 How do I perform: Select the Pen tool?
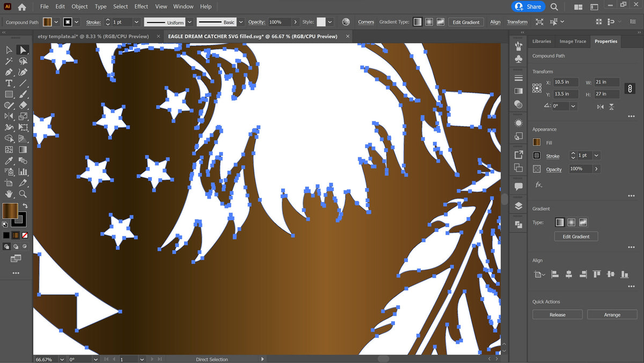(x=9, y=72)
